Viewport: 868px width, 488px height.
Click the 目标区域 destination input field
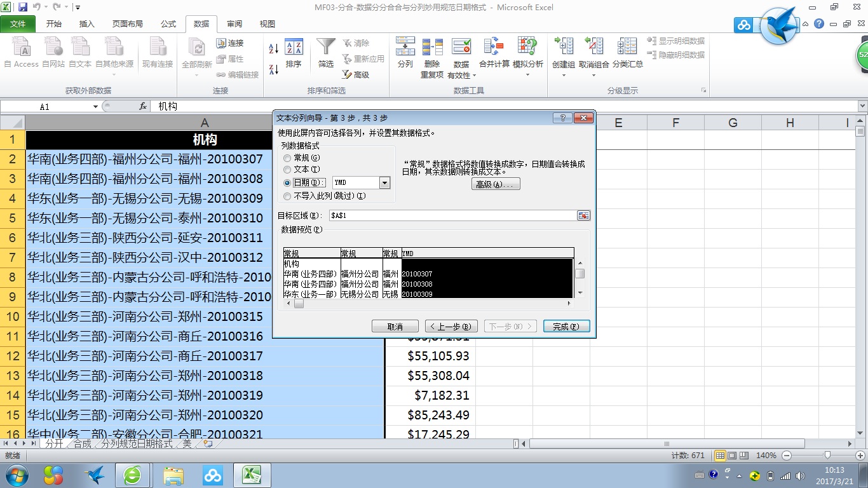point(452,215)
